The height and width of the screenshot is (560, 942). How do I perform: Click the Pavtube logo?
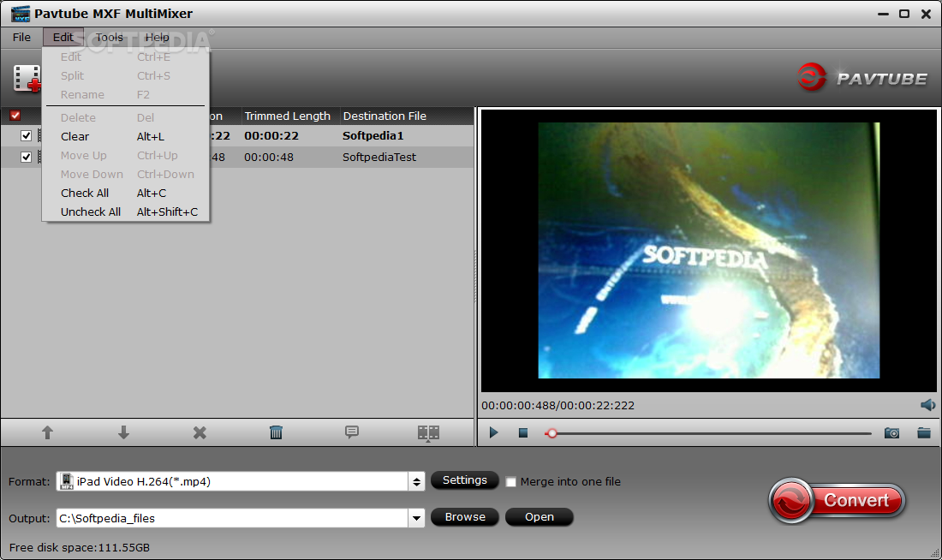(862, 77)
